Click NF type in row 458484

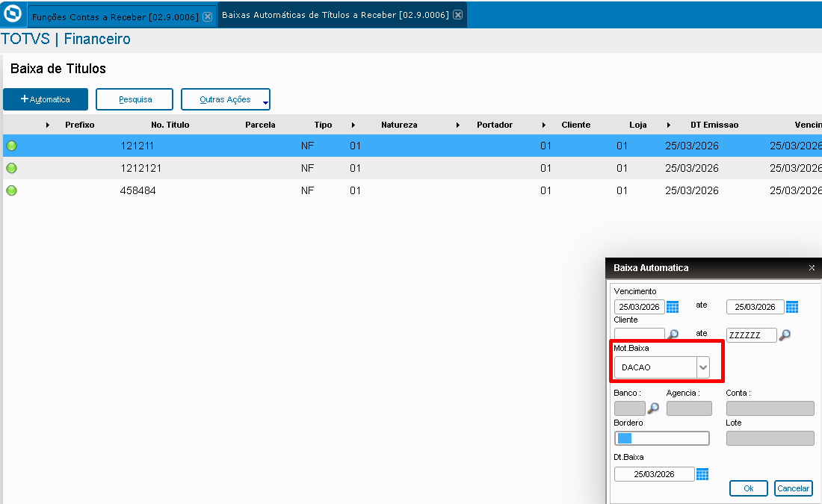[x=307, y=190]
